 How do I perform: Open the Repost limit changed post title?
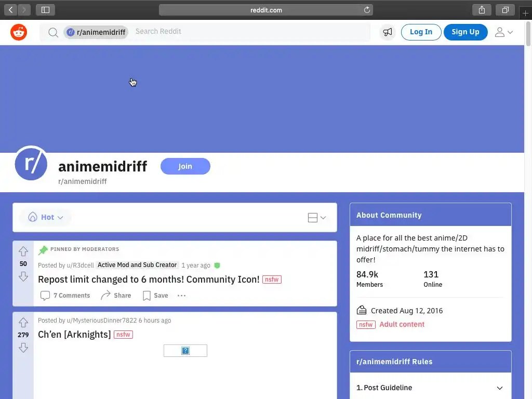tap(149, 279)
